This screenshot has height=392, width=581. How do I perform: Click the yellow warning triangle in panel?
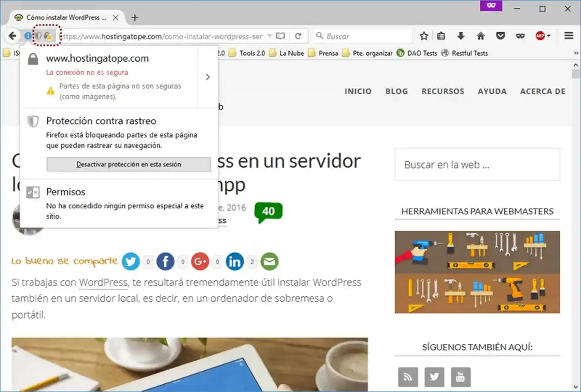[x=51, y=91]
